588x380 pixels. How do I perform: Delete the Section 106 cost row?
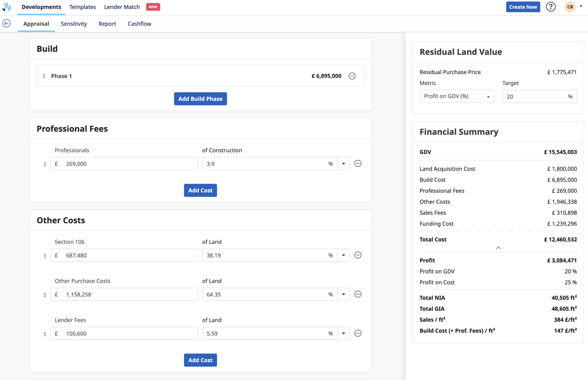point(358,255)
